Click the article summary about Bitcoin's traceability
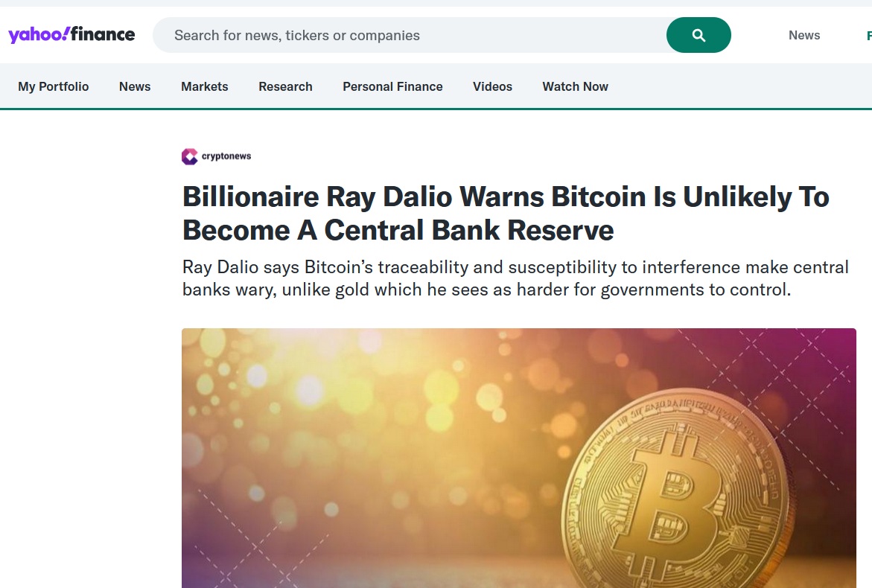 (515, 278)
